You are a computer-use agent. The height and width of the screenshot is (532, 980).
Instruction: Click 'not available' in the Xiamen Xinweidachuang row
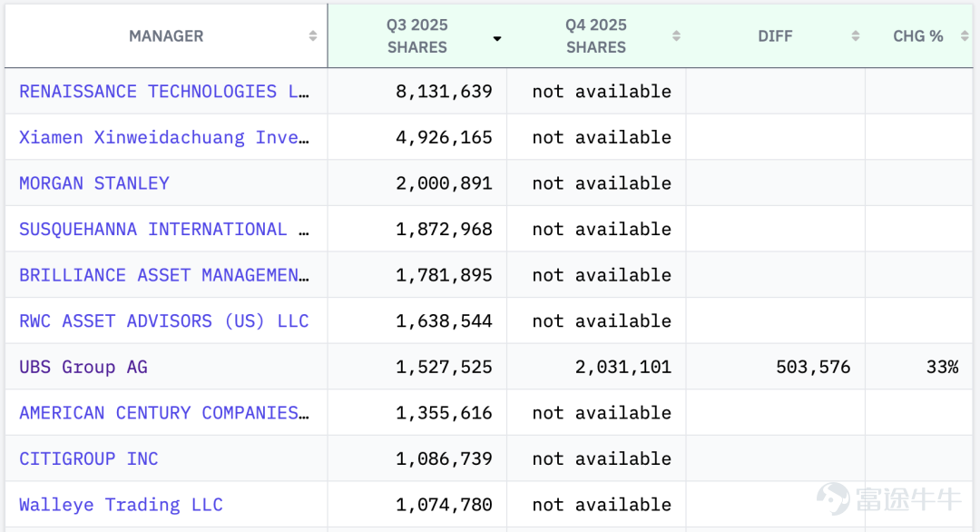pos(602,137)
